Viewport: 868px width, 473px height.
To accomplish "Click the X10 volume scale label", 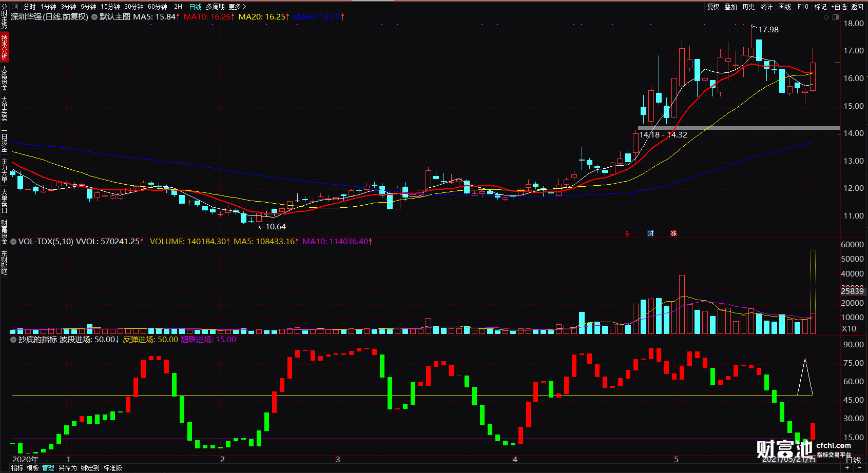I will click(849, 329).
